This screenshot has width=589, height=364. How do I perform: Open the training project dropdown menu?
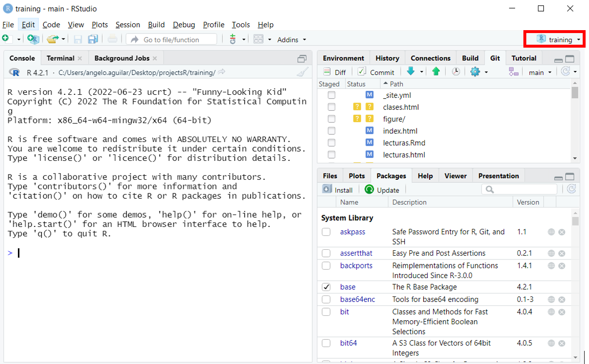pyautogui.click(x=558, y=39)
